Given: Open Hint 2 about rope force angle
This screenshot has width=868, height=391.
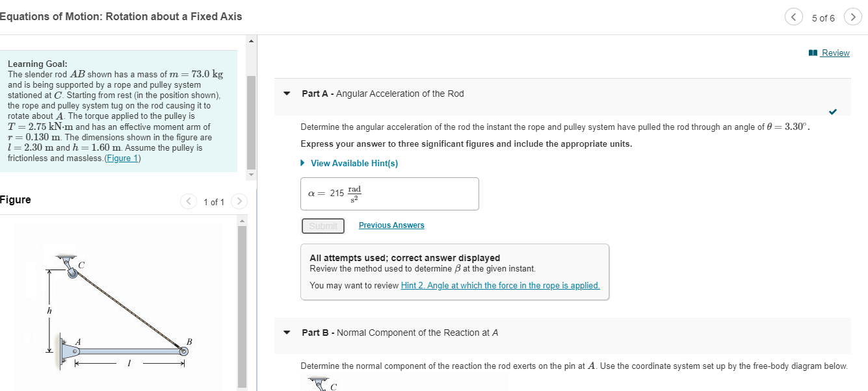Looking at the screenshot, I should pos(500,285).
